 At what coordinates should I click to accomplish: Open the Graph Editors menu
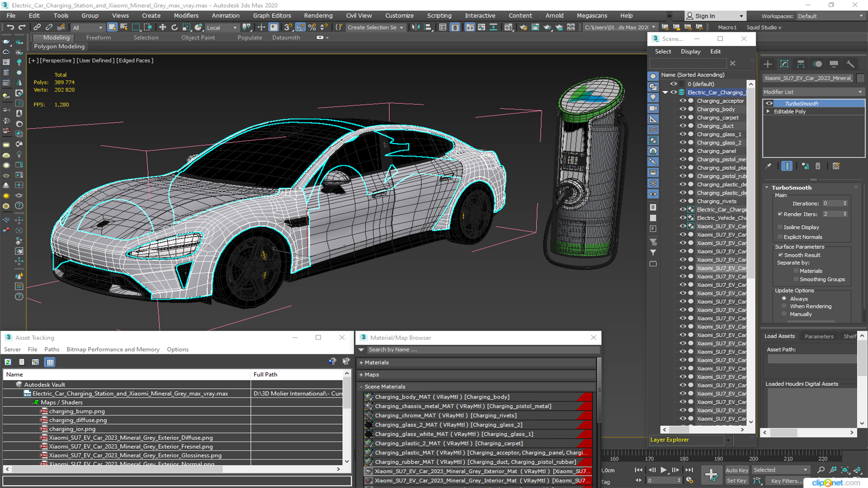[272, 15]
